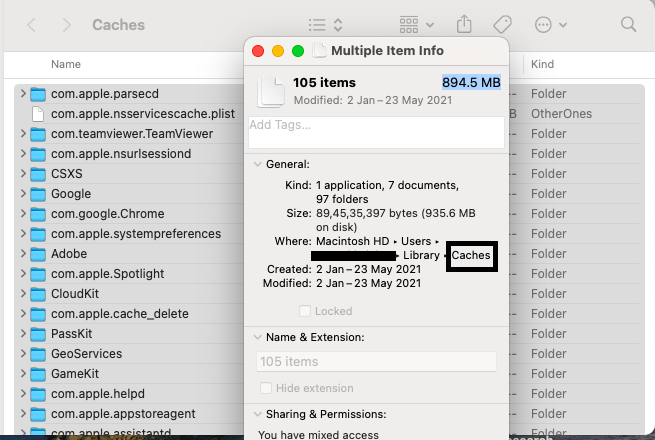Viewport: 655px width, 440px height.
Task: Select the com.apple.systempreferences row name
Action: pyautogui.click(x=136, y=234)
